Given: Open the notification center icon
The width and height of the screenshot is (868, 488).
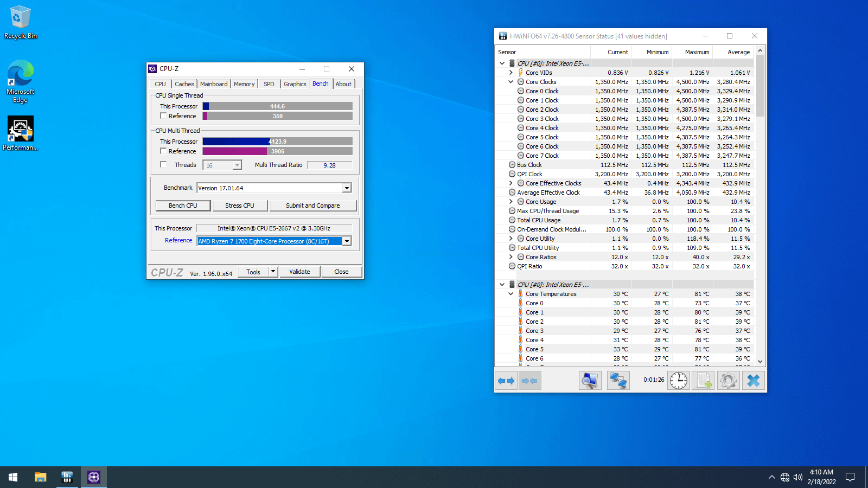Looking at the screenshot, I should (850, 477).
